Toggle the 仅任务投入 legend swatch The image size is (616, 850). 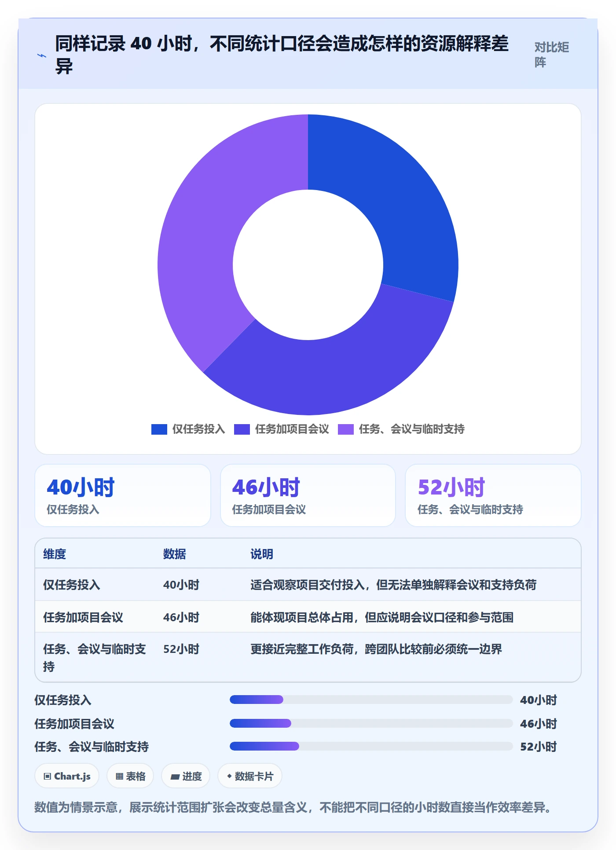pyautogui.click(x=159, y=429)
